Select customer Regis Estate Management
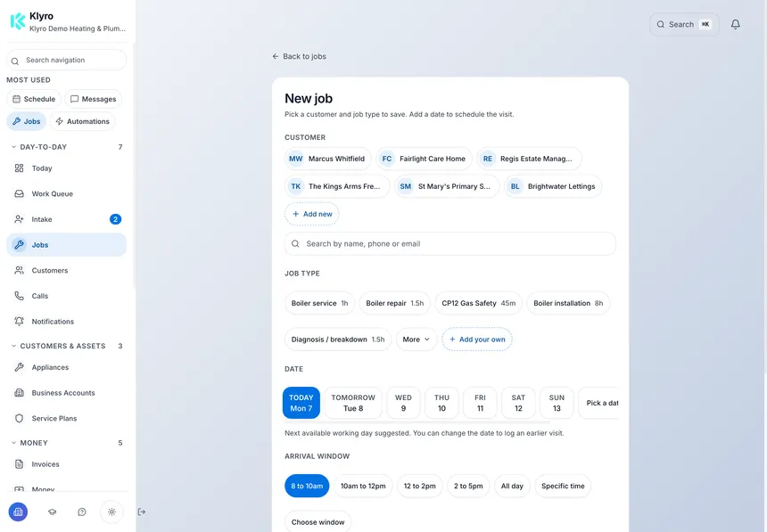Screen dimensions: 767x532 tap(529, 159)
